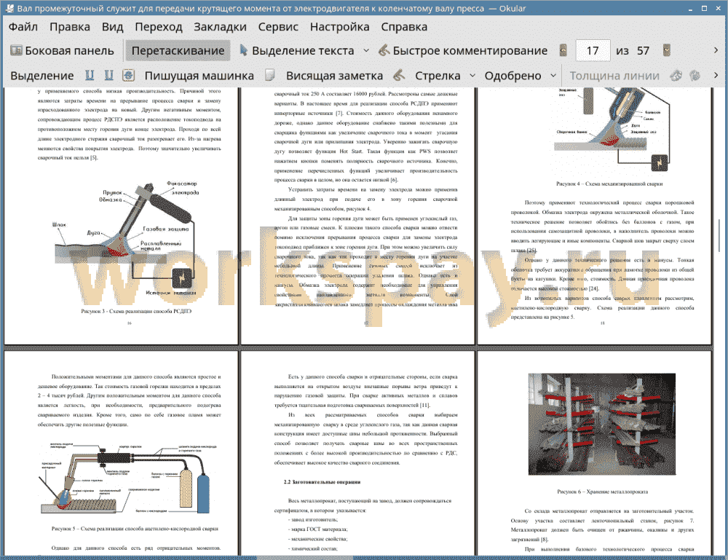728x560 pixels.
Task: Click the last greyed icon after Толщина линии
Action: point(695,75)
